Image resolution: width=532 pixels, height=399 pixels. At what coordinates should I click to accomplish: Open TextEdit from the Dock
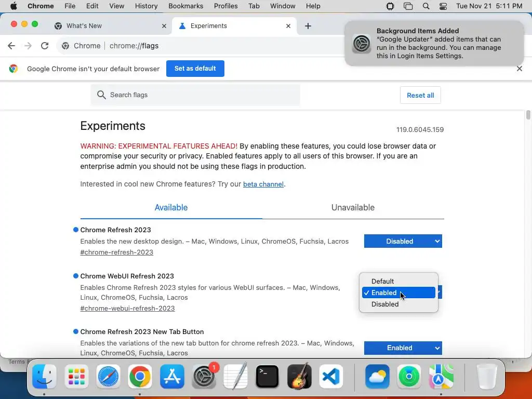235,376
